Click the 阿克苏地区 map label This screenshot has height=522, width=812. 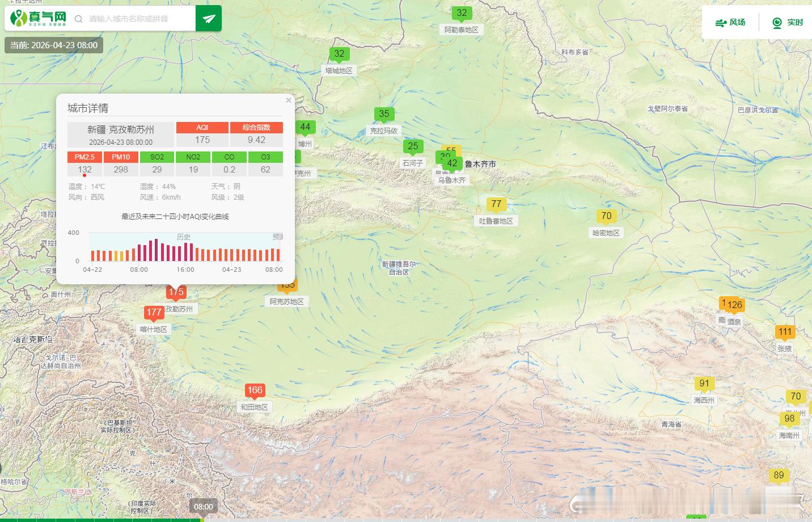pos(287,302)
